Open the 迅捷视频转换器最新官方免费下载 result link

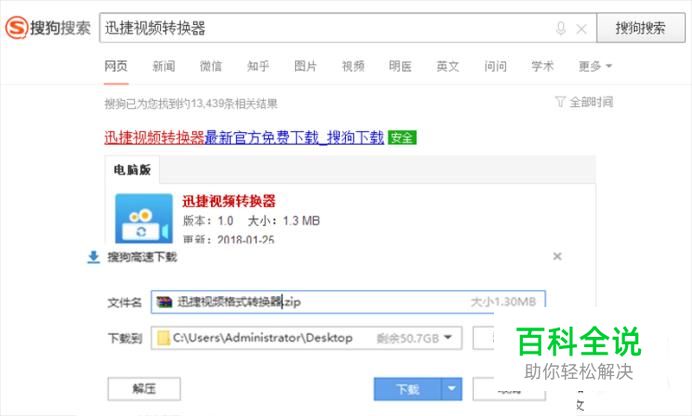[244, 138]
